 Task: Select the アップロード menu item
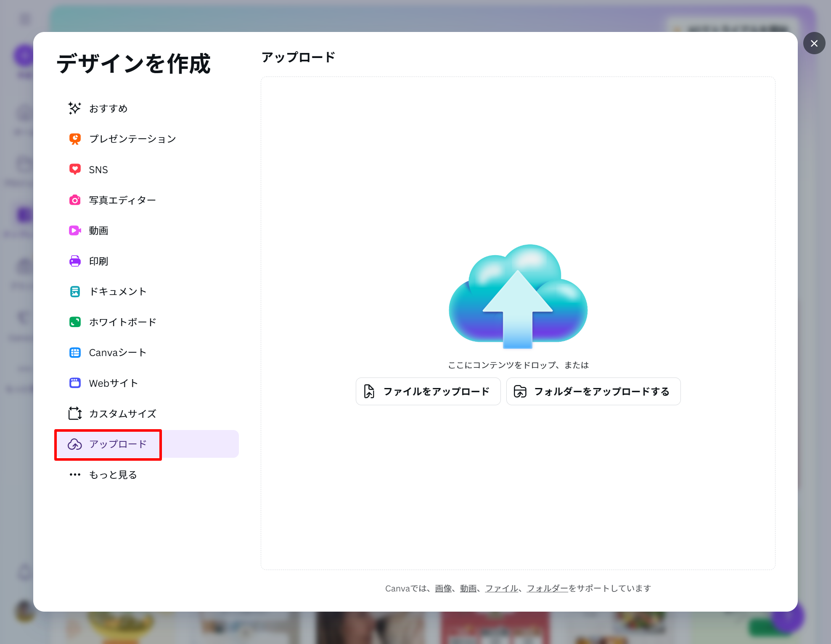coord(118,444)
